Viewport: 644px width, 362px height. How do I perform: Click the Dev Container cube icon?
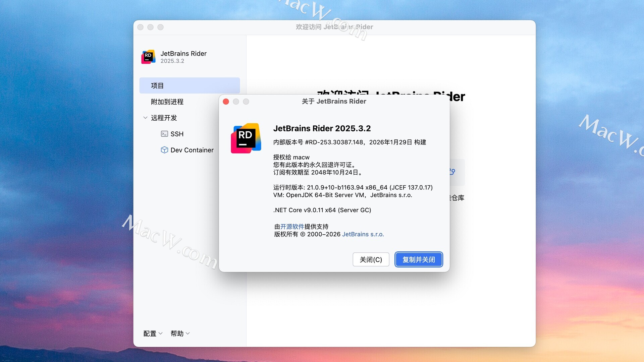coord(164,150)
